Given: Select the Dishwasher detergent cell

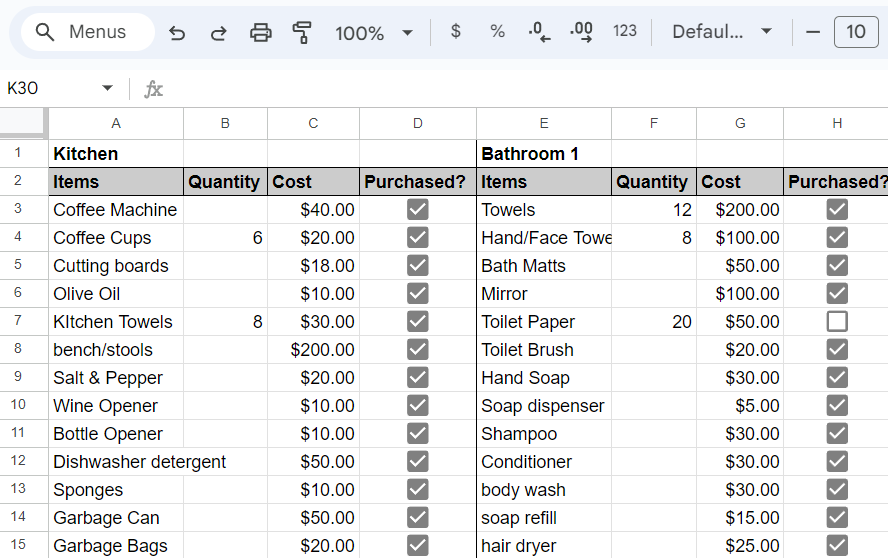Looking at the screenshot, I should (x=116, y=462).
